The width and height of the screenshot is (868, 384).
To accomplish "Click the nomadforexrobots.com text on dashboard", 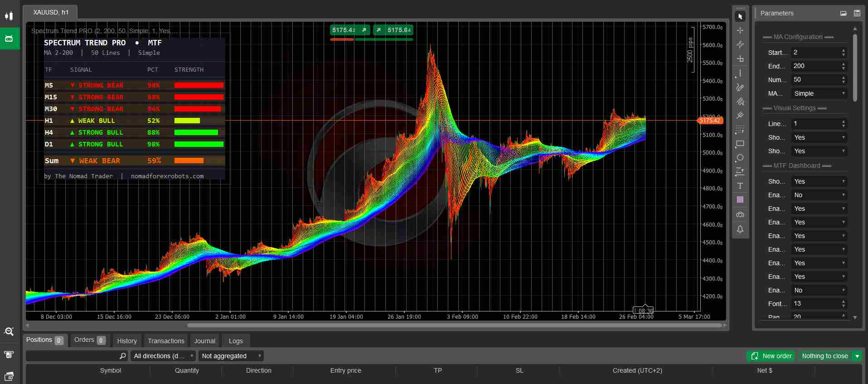I will coord(167,176).
